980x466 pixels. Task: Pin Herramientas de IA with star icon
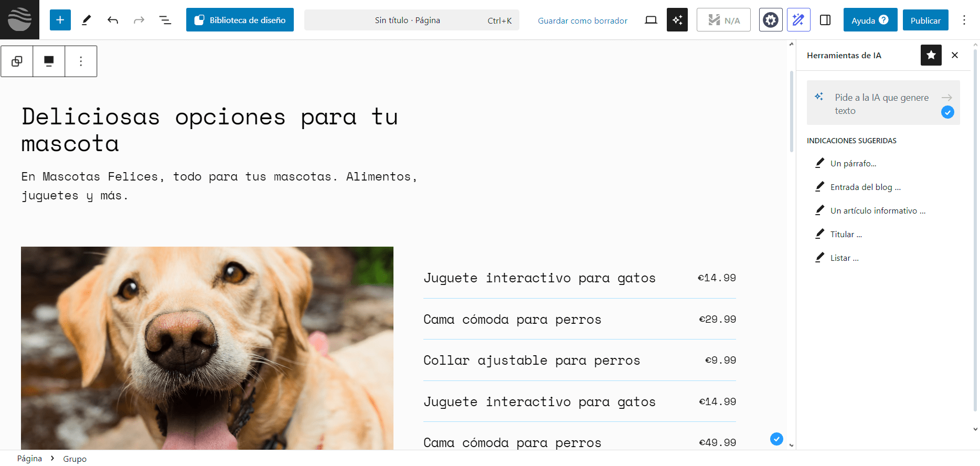[931, 55]
